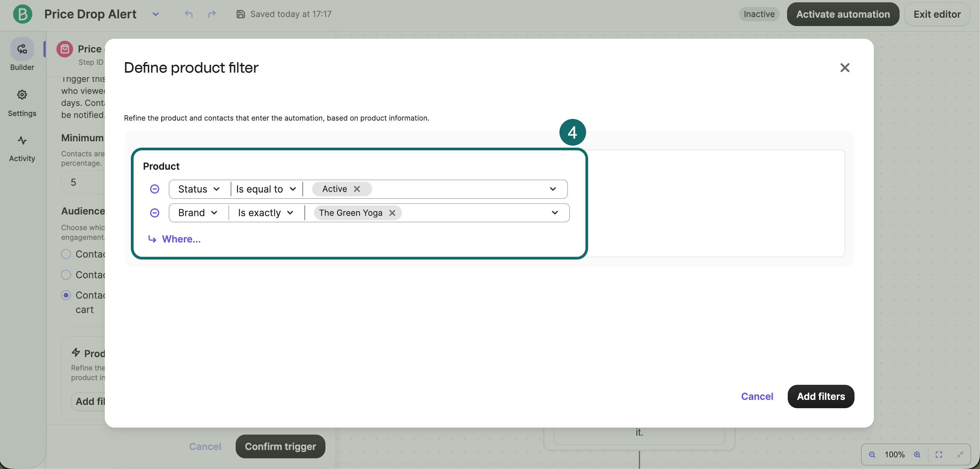Click Add filters button
Viewport: 980px width, 469px height.
coord(820,396)
